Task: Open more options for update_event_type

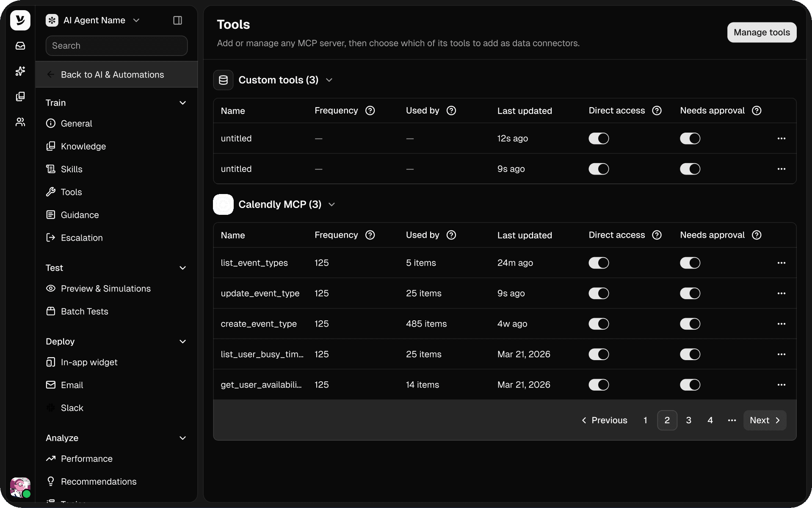Action: coord(782,294)
